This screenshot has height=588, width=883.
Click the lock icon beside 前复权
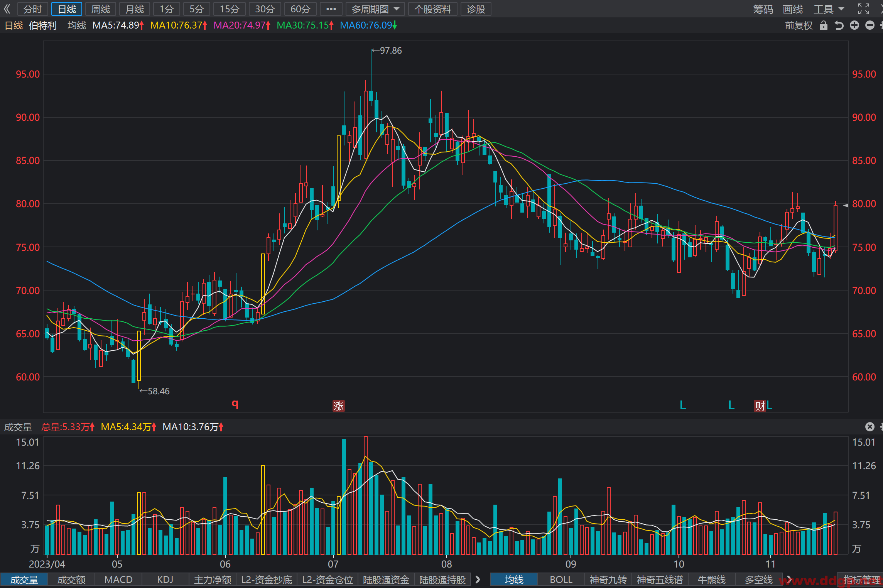pos(824,25)
